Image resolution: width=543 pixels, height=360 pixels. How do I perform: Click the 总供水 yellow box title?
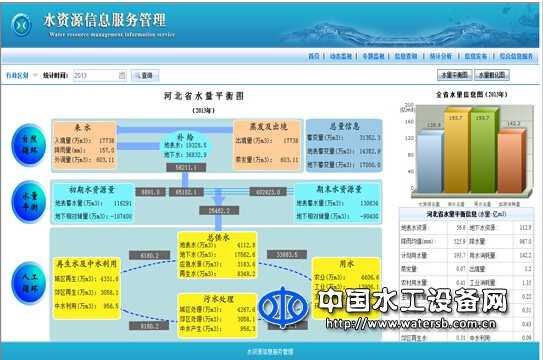click(218, 237)
